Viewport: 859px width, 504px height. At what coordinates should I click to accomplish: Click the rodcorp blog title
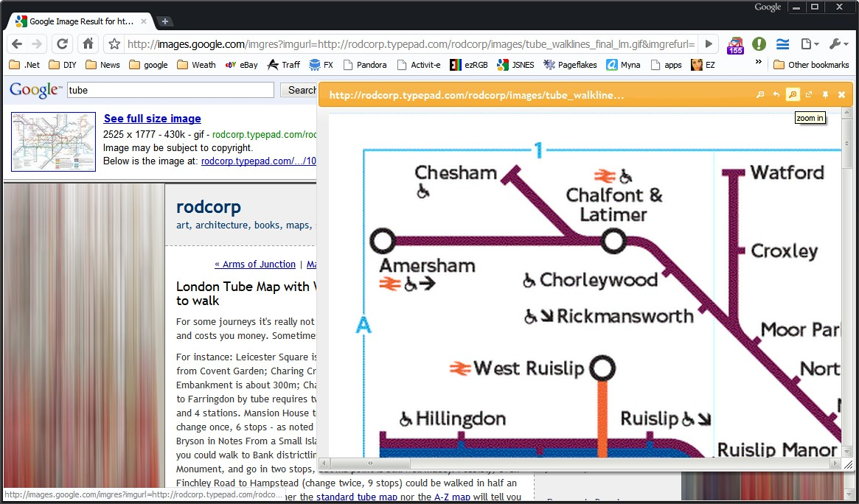[209, 207]
